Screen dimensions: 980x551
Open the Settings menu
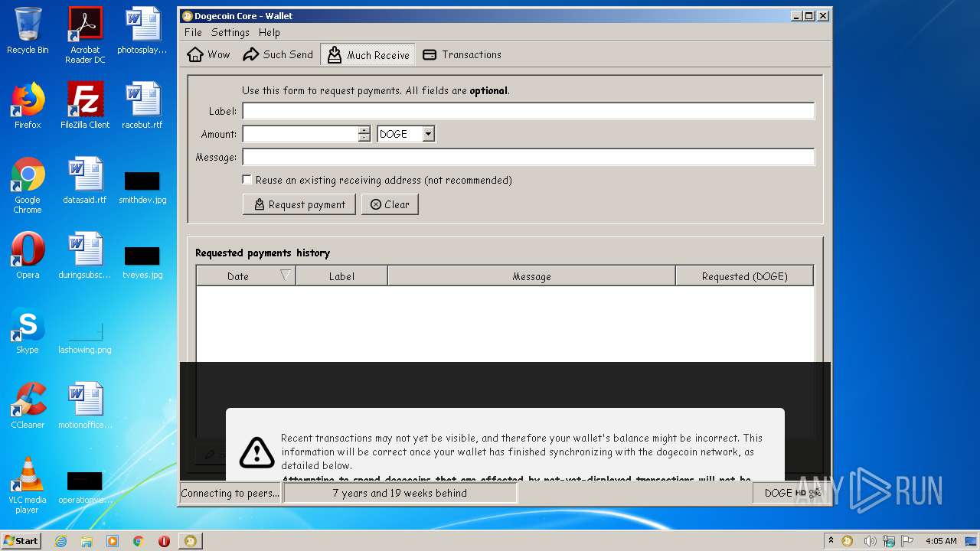[230, 32]
